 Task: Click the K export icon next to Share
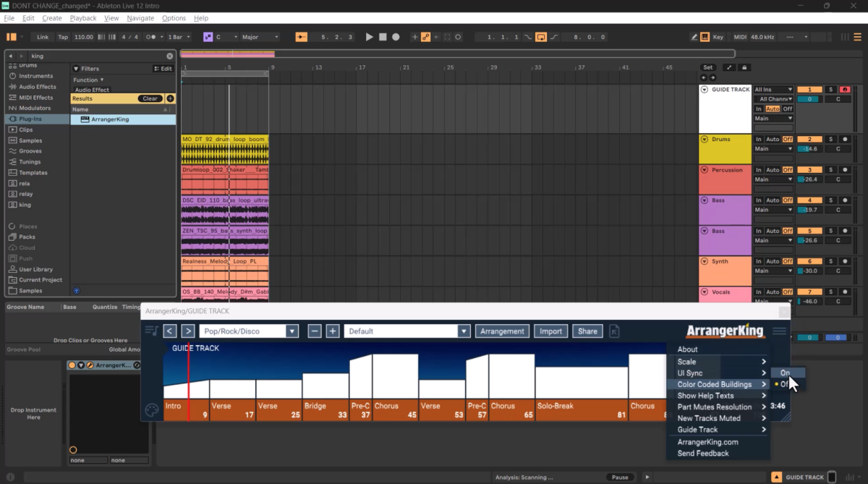pyautogui.click(x=614, y=331)
